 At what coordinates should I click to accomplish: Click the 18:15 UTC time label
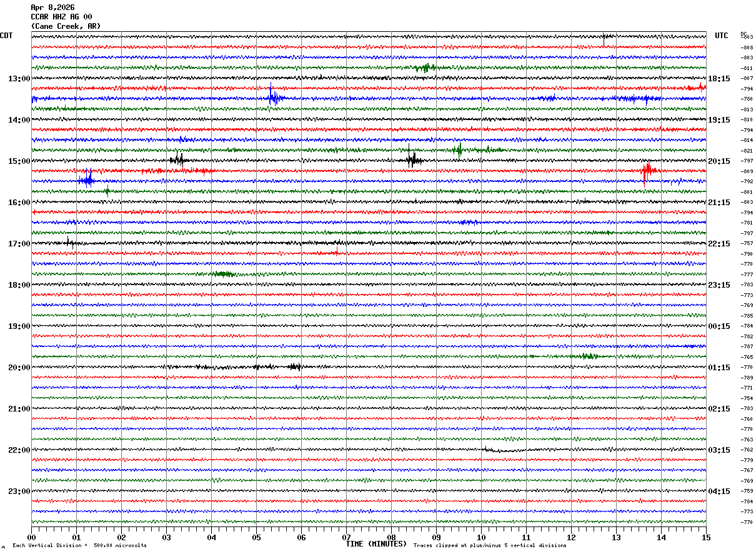coord(719,79)
